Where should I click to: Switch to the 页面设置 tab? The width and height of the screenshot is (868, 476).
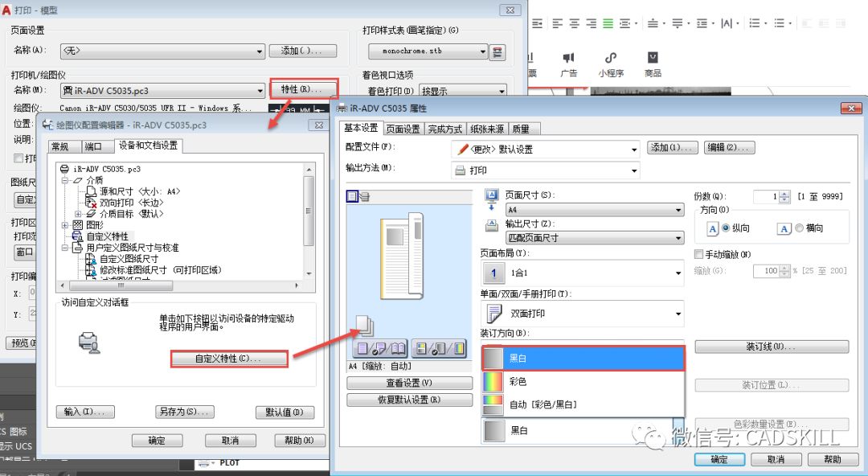click(x=403, y=129)
